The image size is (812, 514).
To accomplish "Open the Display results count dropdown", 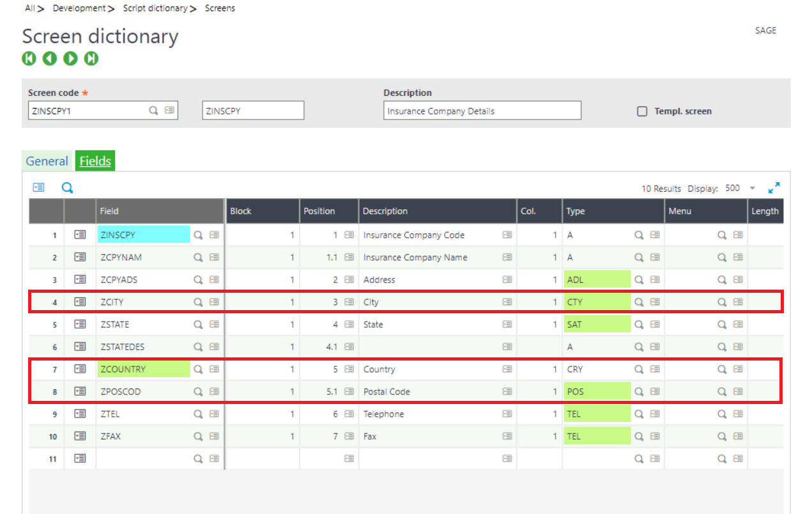I will pos(751,189).
